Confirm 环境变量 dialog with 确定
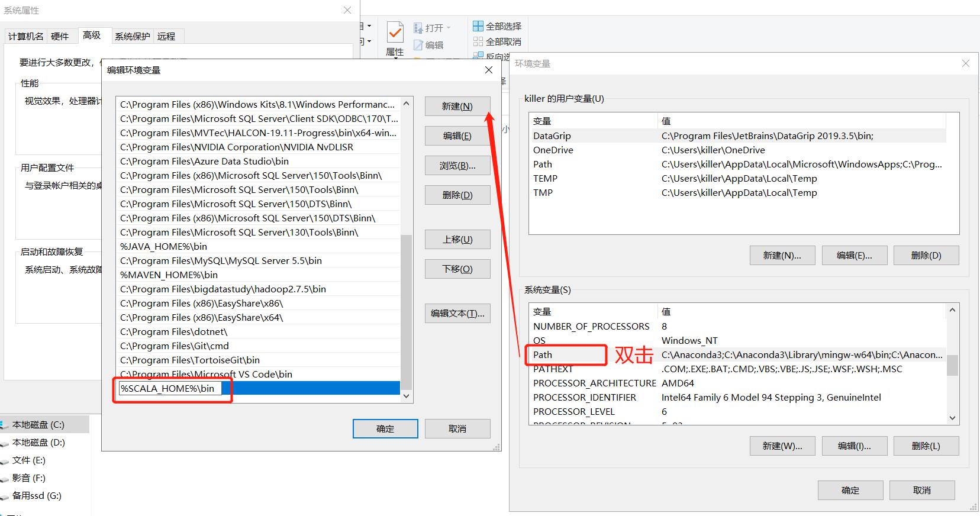The image size is (980, 516). pos(850,491)
